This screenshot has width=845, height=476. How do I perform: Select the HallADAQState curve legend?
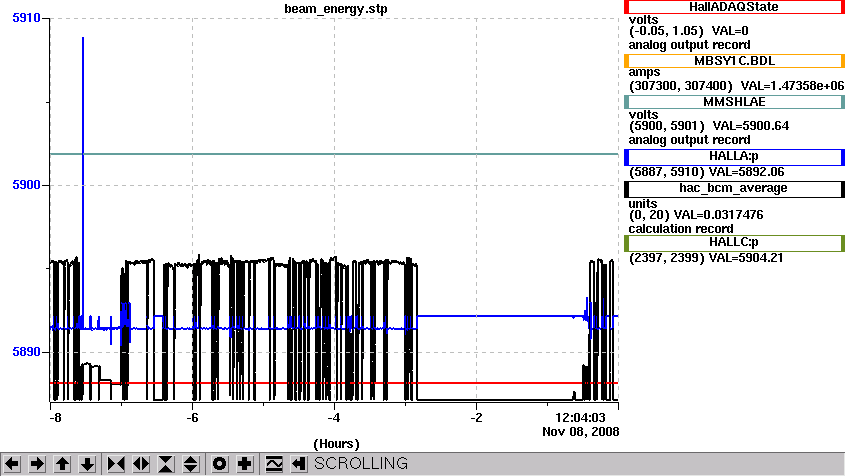click(x=734, y=7)
